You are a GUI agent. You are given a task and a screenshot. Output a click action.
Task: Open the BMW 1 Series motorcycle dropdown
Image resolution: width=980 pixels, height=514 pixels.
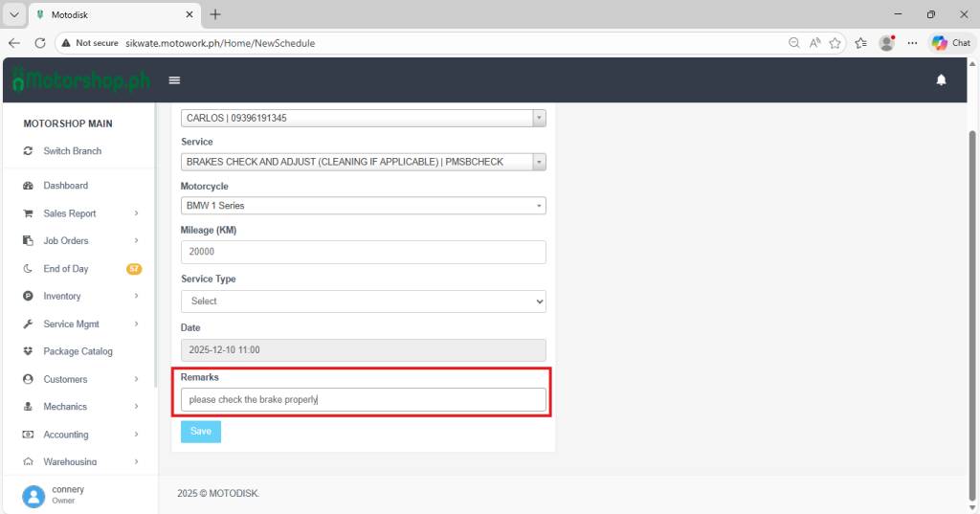[x=363, y=206]
